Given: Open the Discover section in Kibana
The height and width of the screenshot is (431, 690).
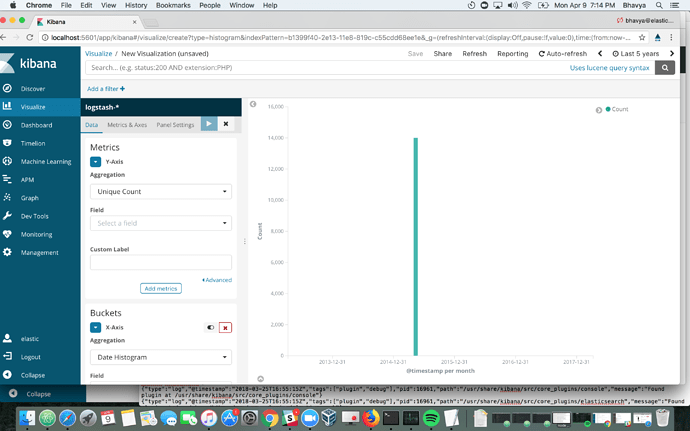Looking at the screenshot, I should tap(33, 88).
